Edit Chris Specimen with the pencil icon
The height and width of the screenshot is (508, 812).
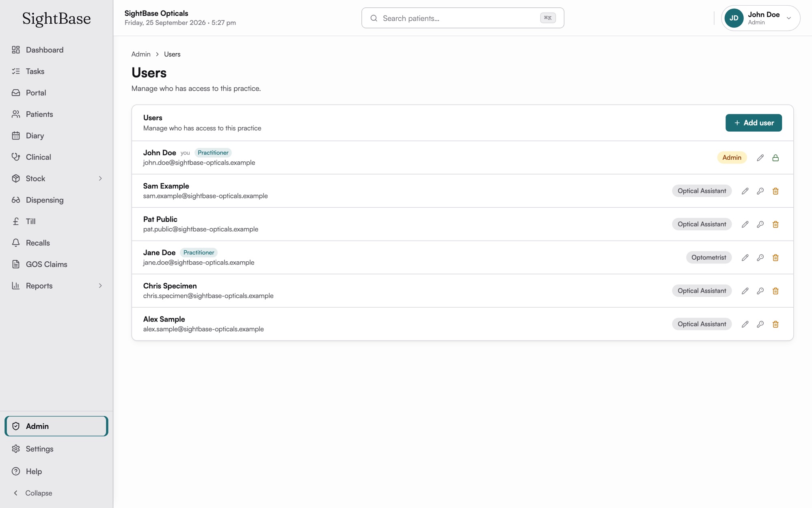(745, 291)
